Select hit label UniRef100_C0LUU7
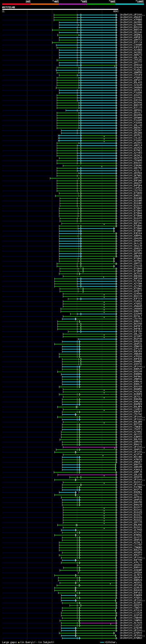Viewport: 146px width, 644px height. pyautogui.click(x=131, y=138)
